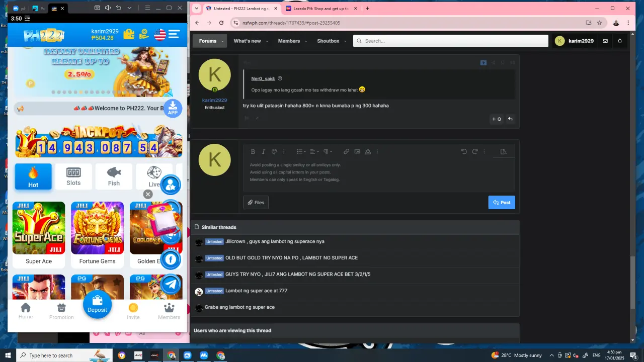
Task: Select the Slots game category
Action: coord(73,176)
